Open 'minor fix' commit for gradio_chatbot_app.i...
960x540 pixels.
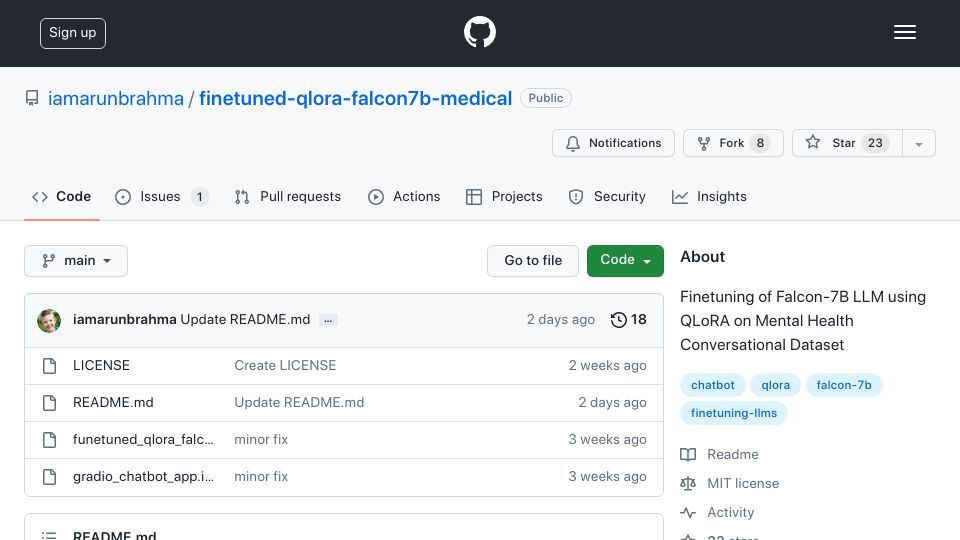coord(261,476)
